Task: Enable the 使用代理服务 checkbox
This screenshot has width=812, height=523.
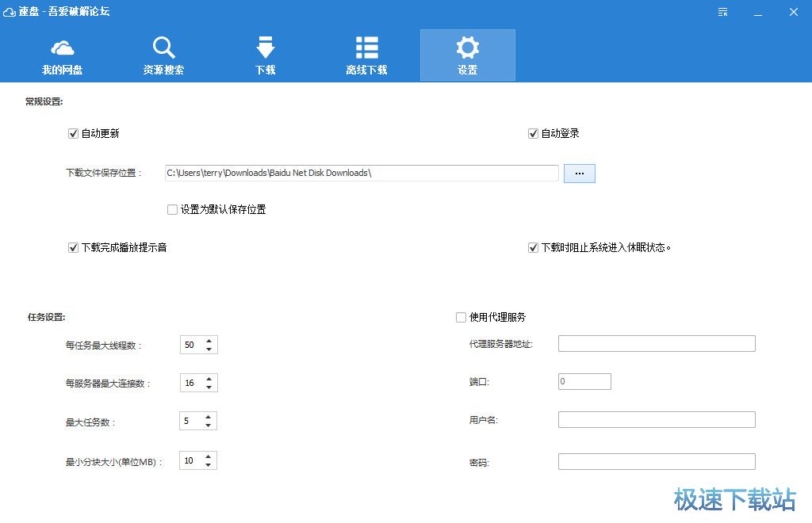Action: (x=461, y=318)
